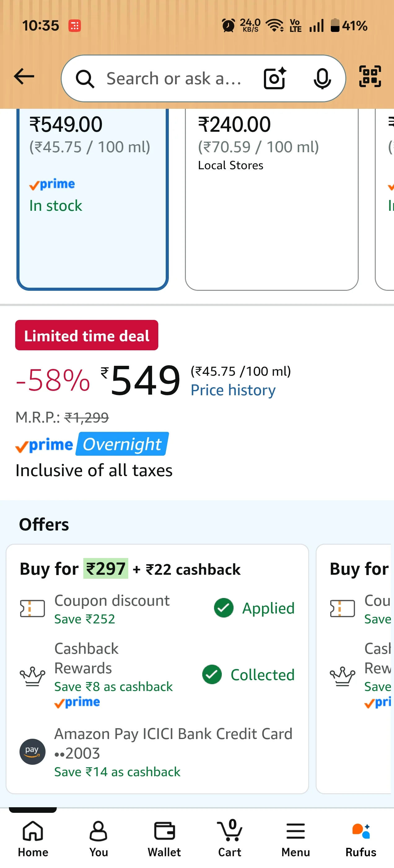Tap the Limited time deal badge

pyautogui.click(x=86, y=335)
